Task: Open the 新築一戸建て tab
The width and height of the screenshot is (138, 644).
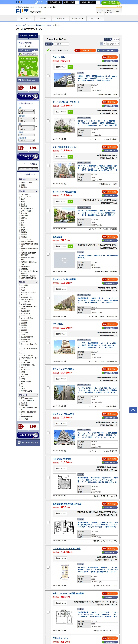Action: coord(25,18)
